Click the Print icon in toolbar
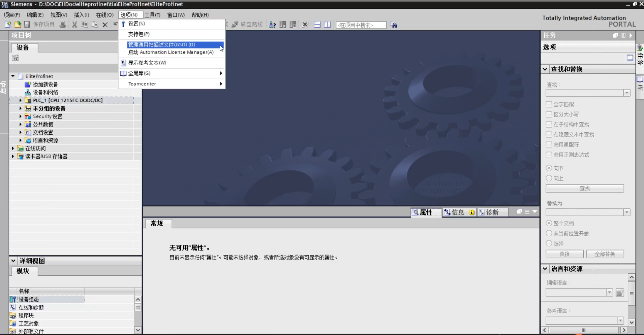This screenshot has height=335, width=644. [x=62, y=25]
